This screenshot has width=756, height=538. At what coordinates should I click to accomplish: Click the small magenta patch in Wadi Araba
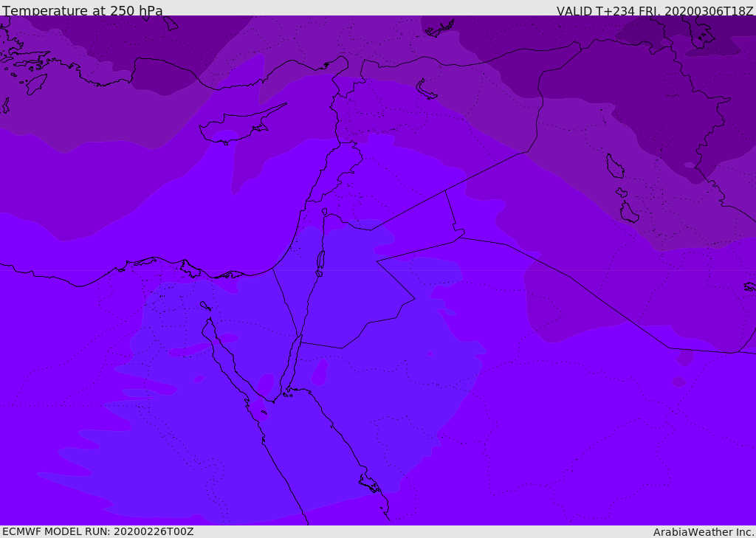(x=320, y=373)
